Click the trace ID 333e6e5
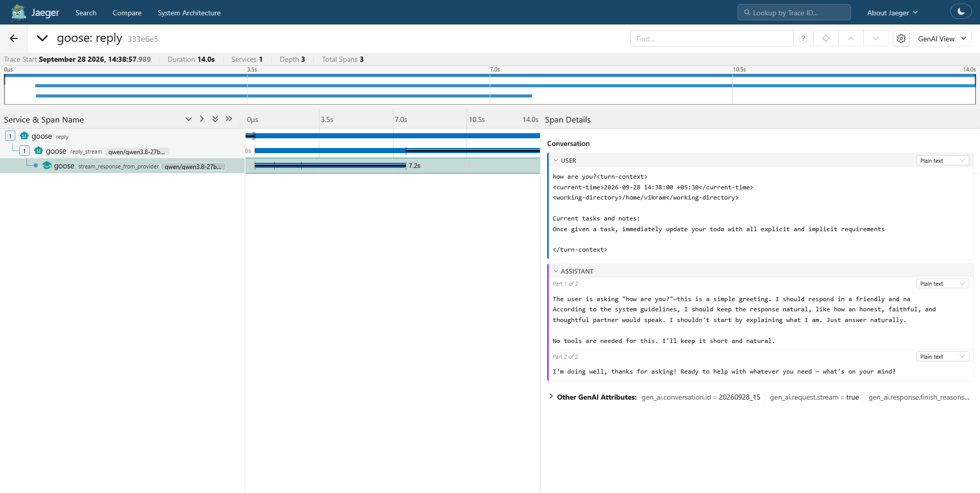Screen dimensions: 980x493 point(143,39)
